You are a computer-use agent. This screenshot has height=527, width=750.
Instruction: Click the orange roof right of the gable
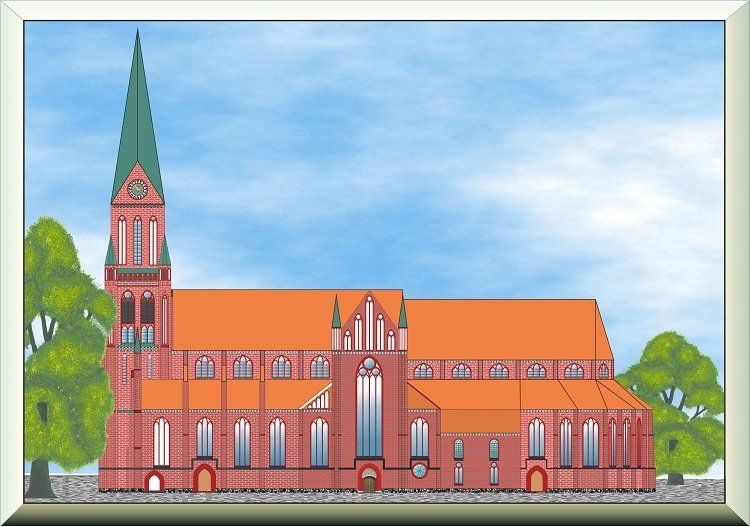click(500, 330)
